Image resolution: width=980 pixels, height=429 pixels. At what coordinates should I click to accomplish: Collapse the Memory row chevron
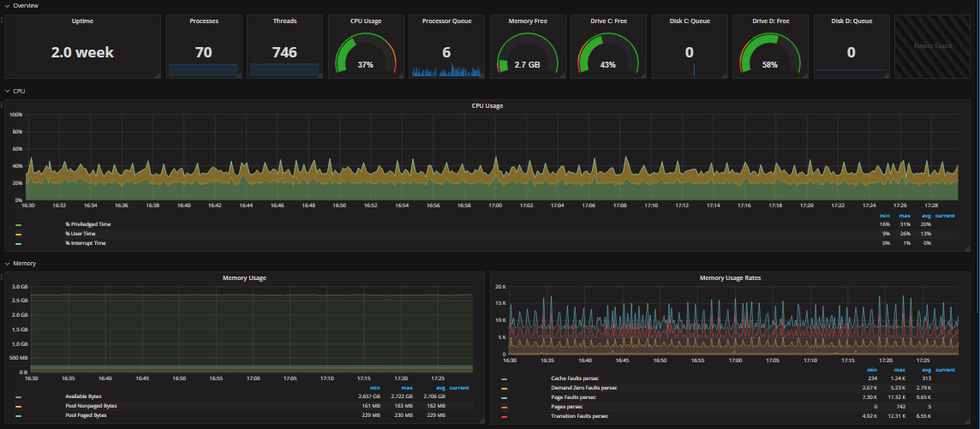7,264
